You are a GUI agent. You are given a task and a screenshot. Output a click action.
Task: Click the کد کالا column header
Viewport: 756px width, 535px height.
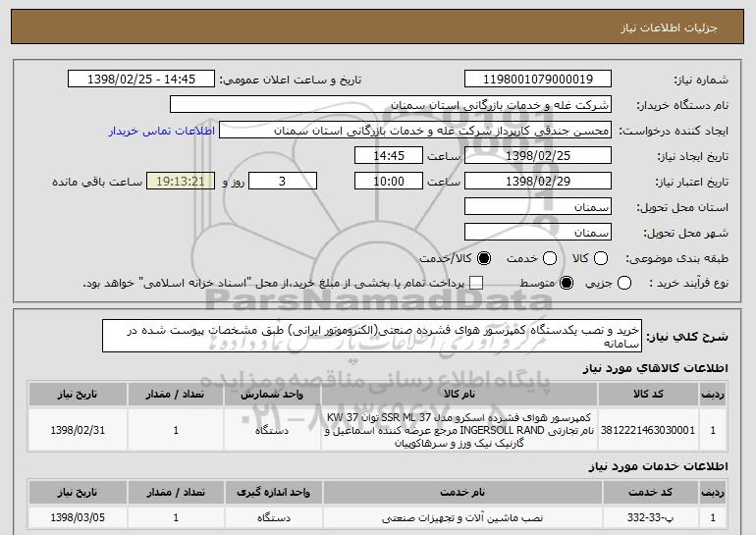pos(648,395)
